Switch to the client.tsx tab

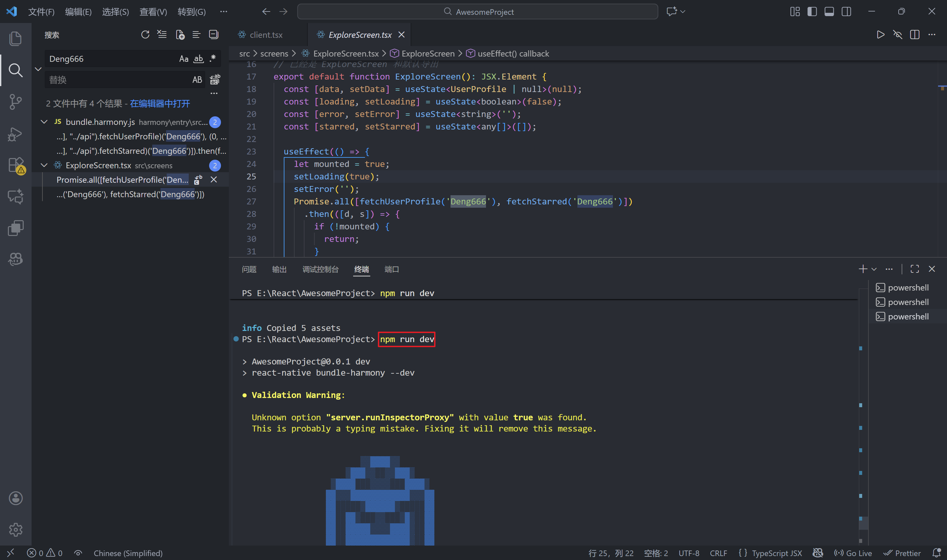266,35
